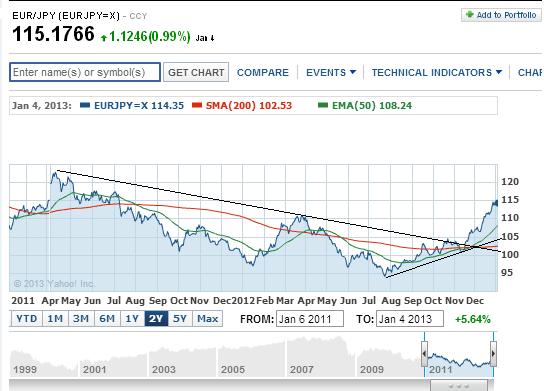Click the Jan 4, 2013 legend date
Screen dimensions: 544x391
[42, 105]
